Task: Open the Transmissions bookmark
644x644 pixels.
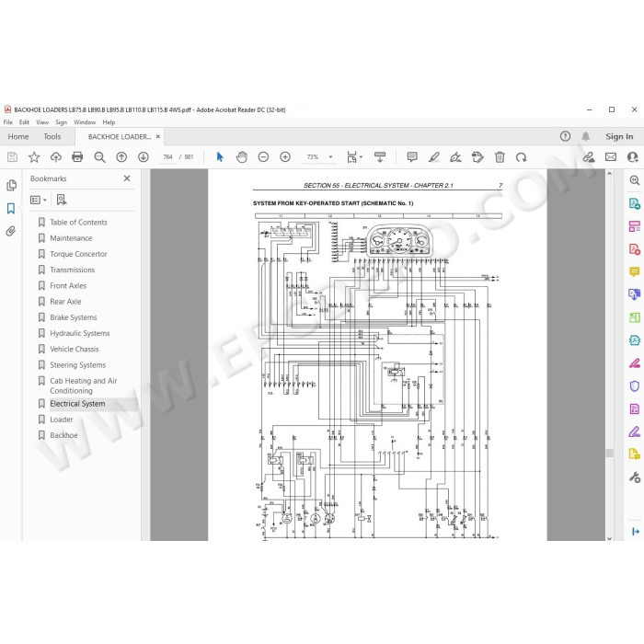Action: pyautogui.click(x=73, y=270)
